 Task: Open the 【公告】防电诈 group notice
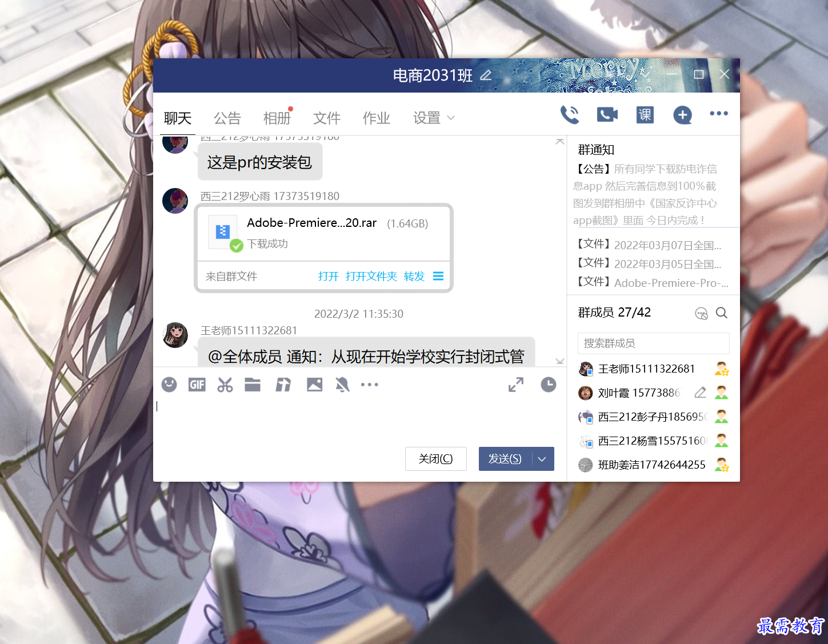(646, 194)
